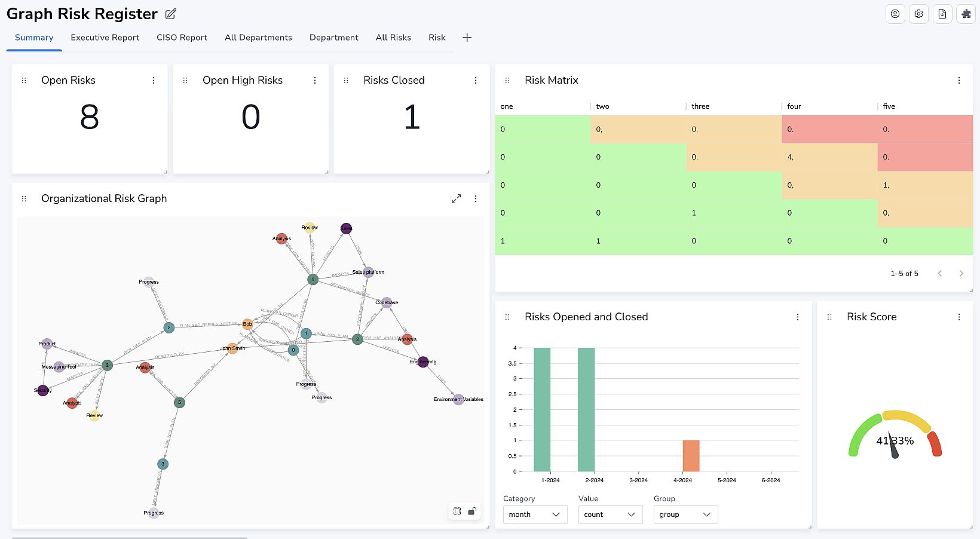980x539 pixels.
Task: Add a new page with plus icon
Action: [467, 38]
